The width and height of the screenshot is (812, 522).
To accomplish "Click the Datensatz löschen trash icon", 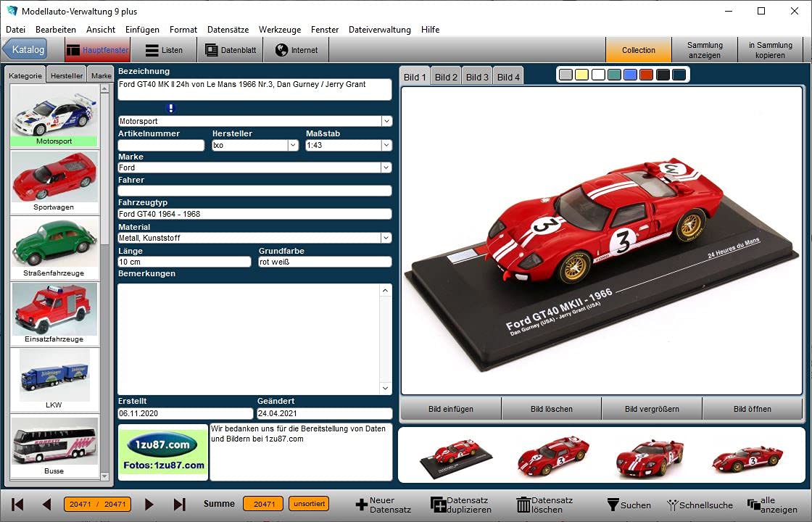I will pyautogui.click(x=523, y=505).
